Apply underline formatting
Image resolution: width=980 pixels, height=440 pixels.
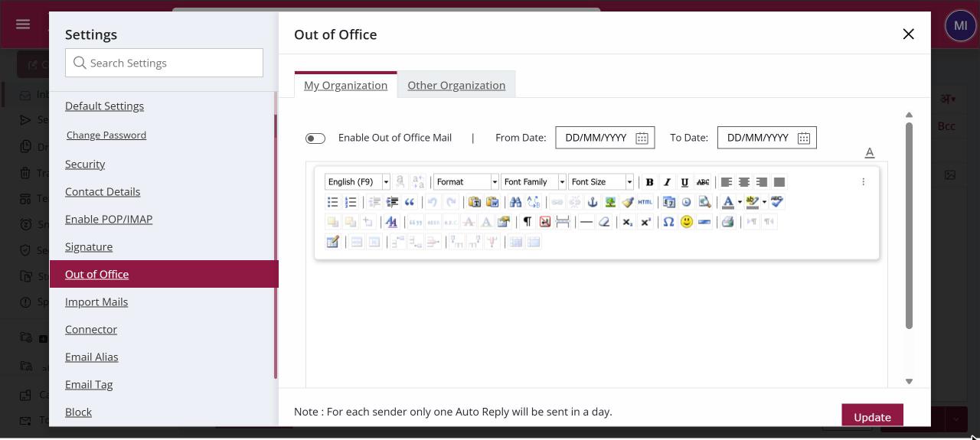pos(684,182)
